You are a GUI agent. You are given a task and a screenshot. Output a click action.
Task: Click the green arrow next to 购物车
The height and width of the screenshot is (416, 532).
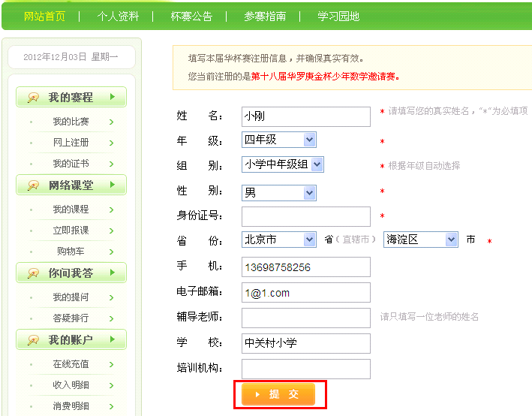pos(111,252)
